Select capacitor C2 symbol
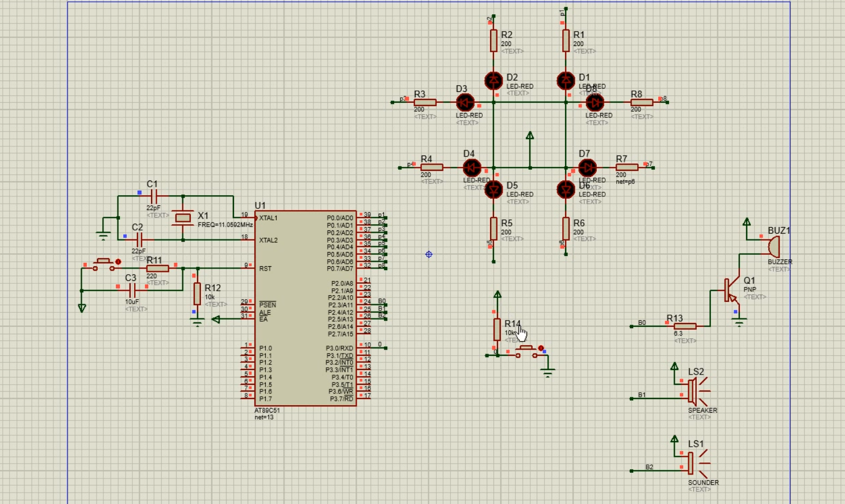 coord(139,240)
